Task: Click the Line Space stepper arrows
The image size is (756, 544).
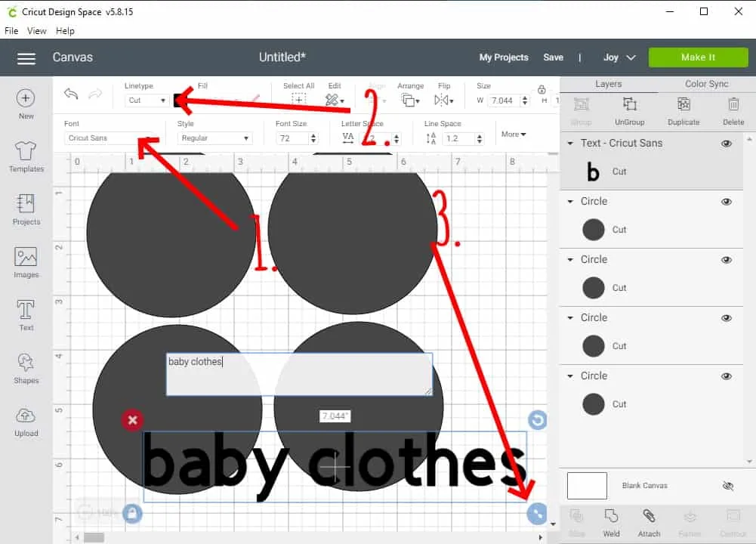Action: tap(480, 138)
